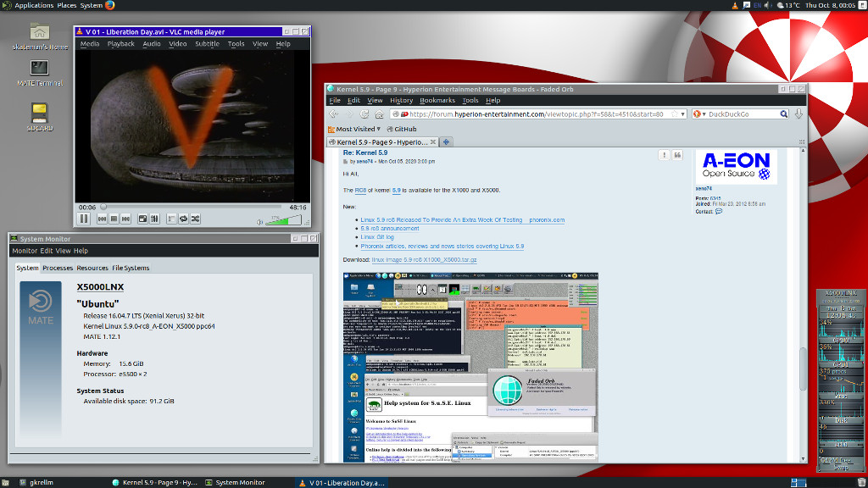Bookmark page with the star icon
This screenshot has width=868, height=488.
coord(674,114)
